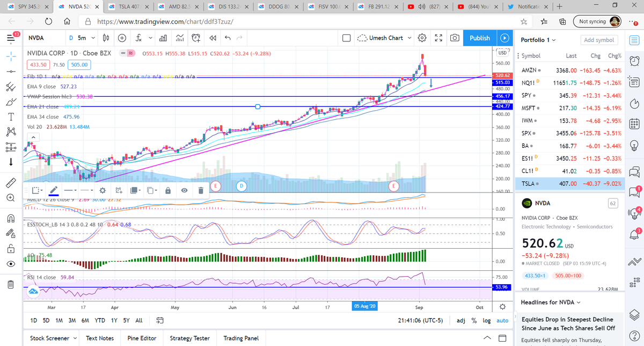Image resolution: width=644 pixels, height=346 pixels.
Task: Click the compare or add symbol plus icon
Action: (x=122, y=38)
